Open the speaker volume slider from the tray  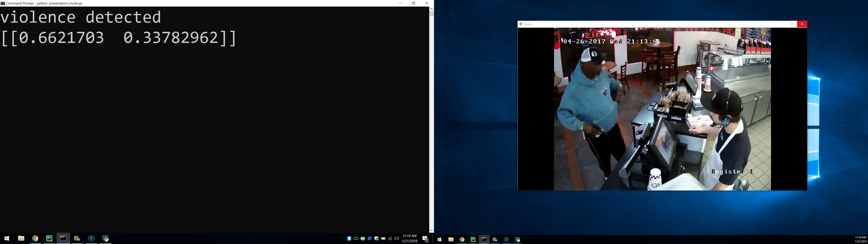pos(397,239)
